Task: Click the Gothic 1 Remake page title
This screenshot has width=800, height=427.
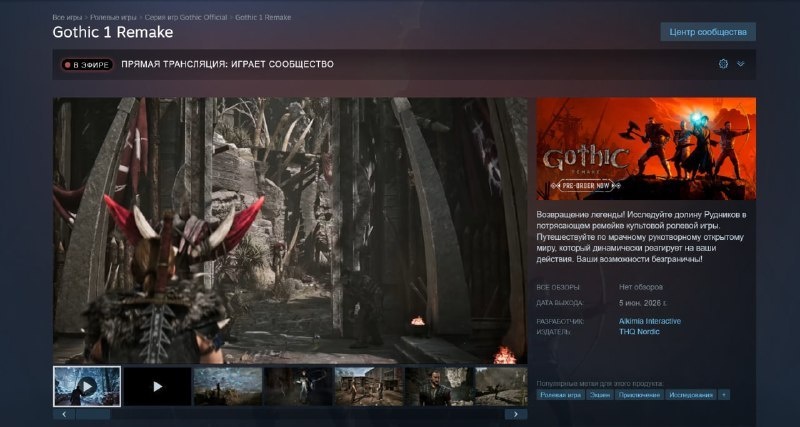Action: 113,32
